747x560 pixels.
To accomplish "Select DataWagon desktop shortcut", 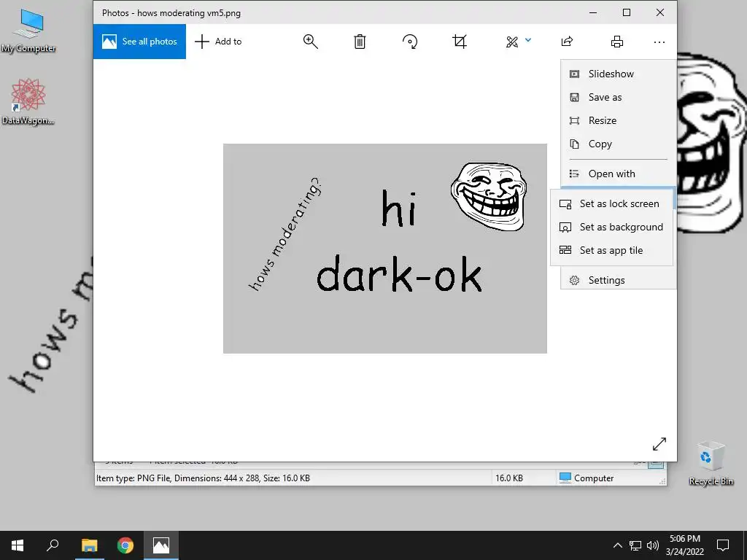I will 28,101.
